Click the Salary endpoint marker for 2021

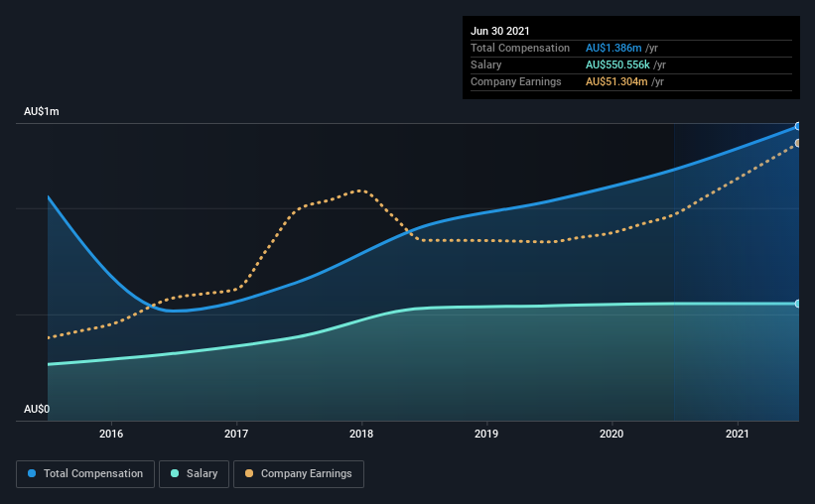point(797,304)
